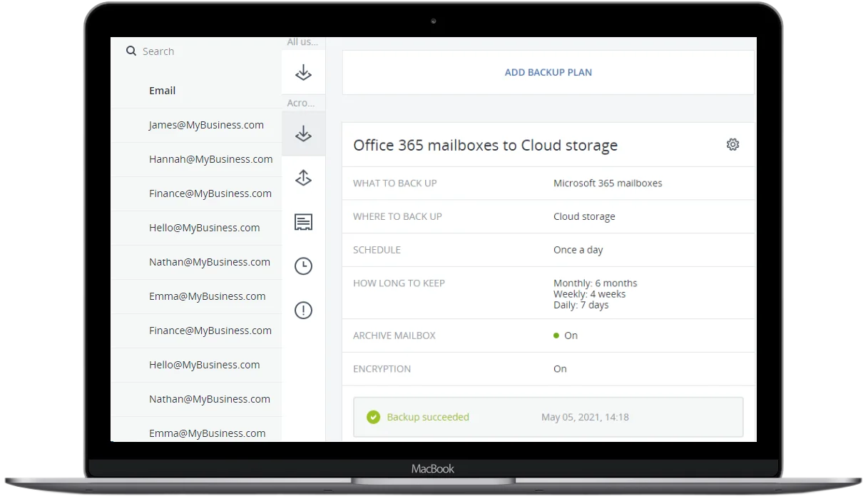Select Hannah@MyBusiness.com in the email list

[210, 159]
